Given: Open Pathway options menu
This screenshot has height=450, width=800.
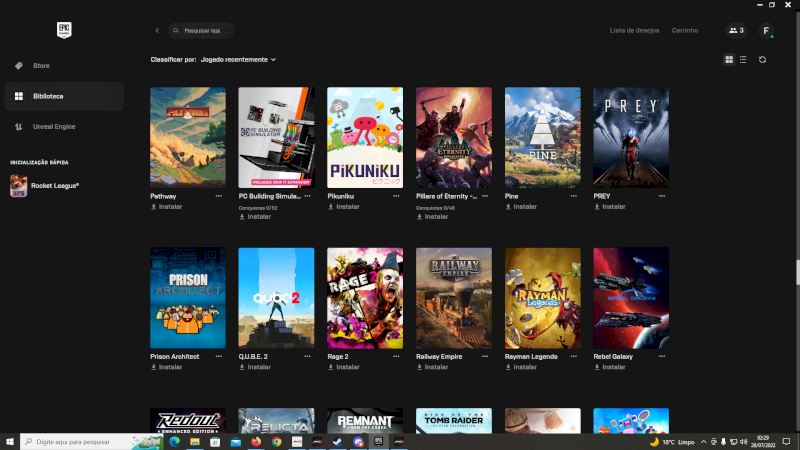Looking at the screenshot, I should point(219,196).
